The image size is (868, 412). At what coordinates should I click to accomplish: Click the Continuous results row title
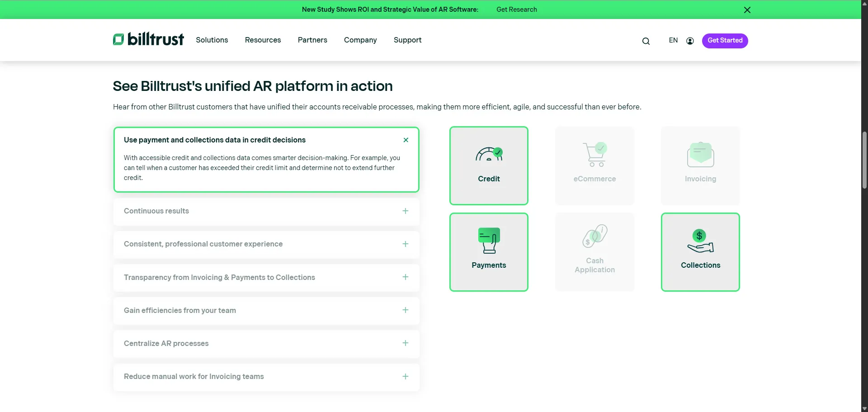(156, 211)
